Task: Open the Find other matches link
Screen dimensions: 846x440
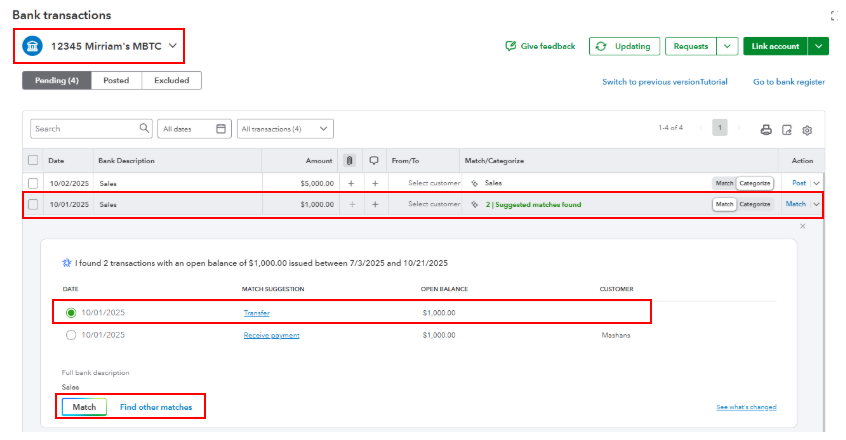Action: (x=156, y=407)
